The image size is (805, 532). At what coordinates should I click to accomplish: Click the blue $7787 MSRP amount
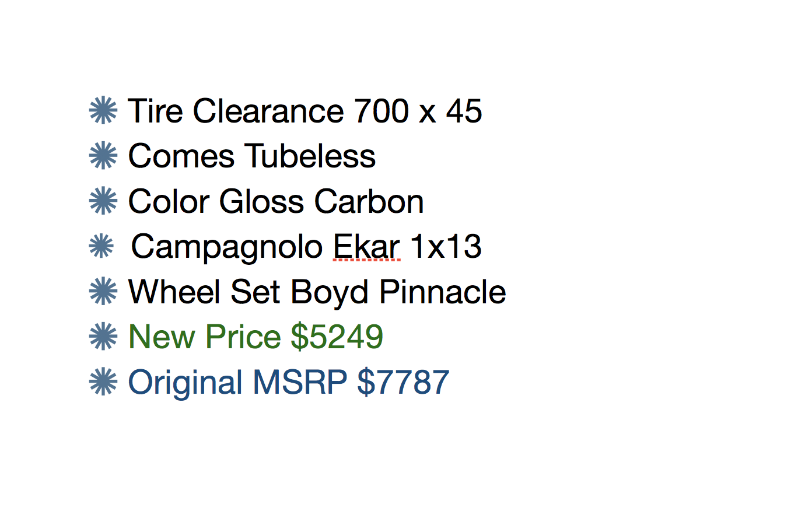pyautogui.click(x=403, y=382)
